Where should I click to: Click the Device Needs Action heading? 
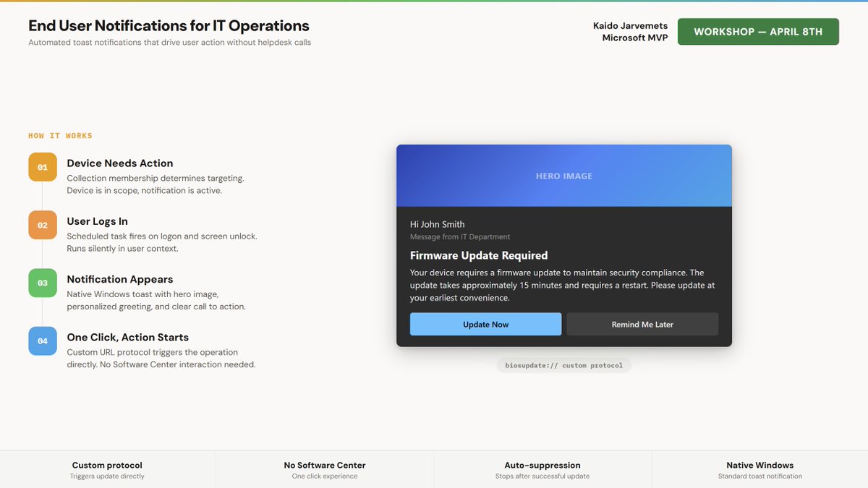[120, 163]
